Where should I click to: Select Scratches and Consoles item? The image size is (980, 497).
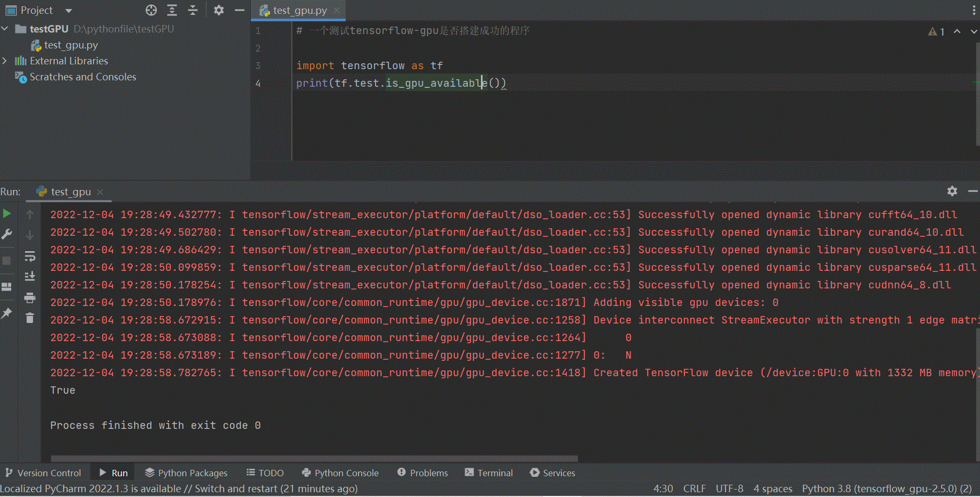[x=76, y=77]
